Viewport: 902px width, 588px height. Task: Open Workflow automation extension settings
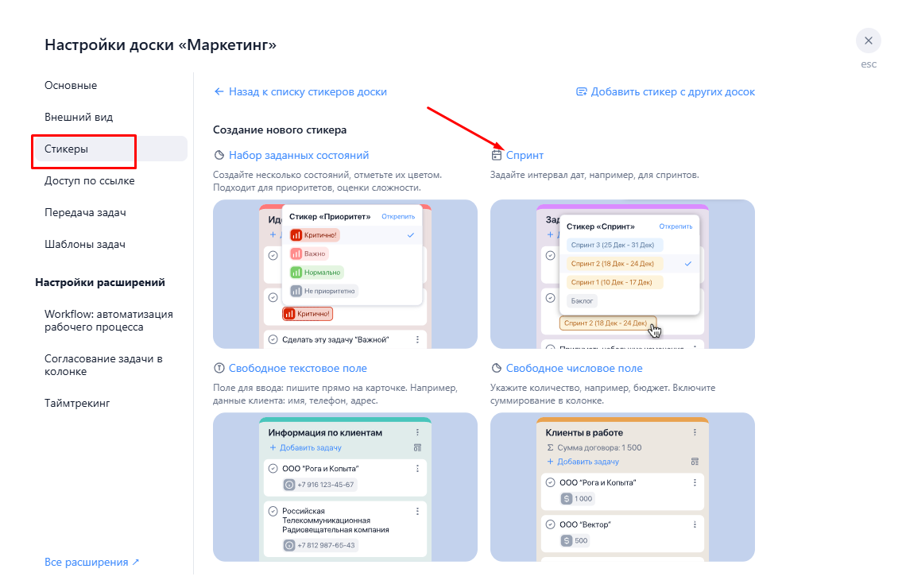[x=108, y=320]
